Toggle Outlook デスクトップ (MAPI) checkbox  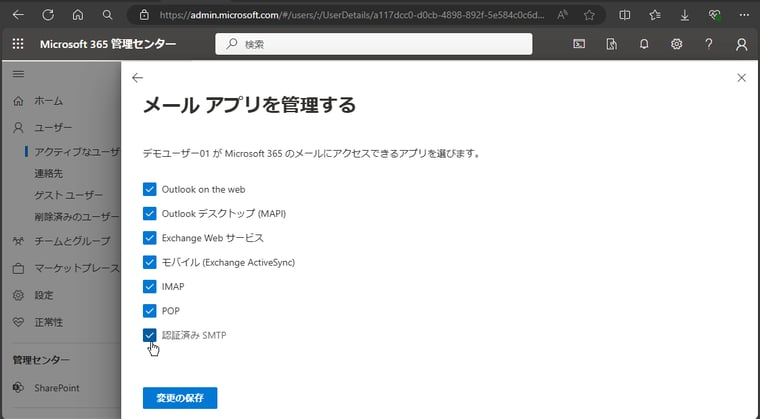(x=150, y=213)
